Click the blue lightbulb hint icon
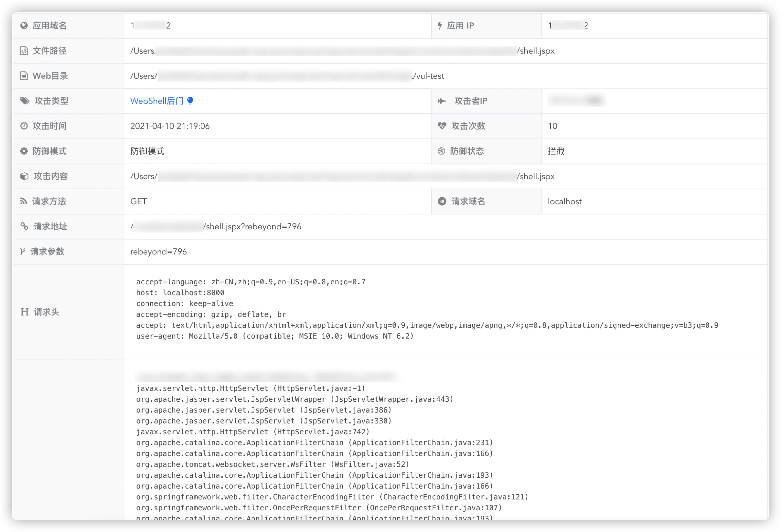Image resolution: width=781 pixels, height=532 pixels. point(190,100)
